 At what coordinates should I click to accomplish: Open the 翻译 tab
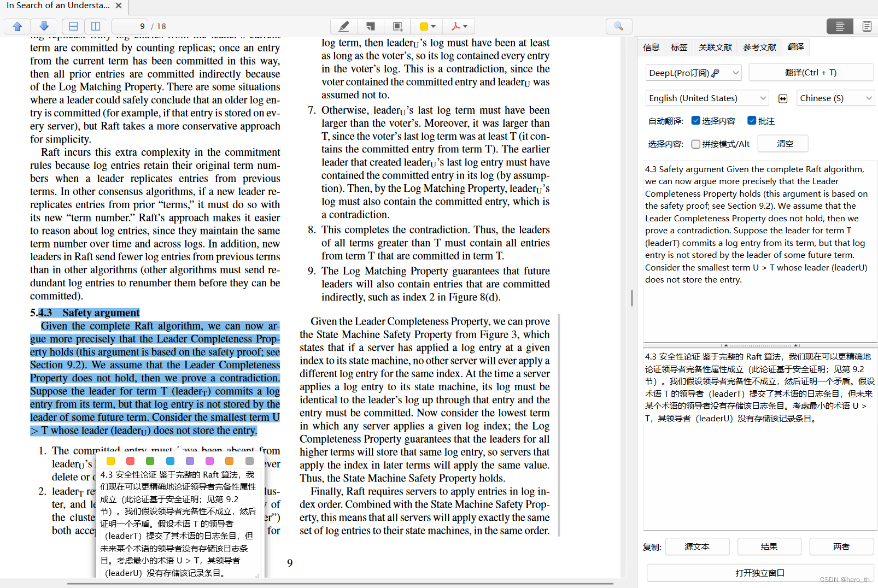coord(795,48)
